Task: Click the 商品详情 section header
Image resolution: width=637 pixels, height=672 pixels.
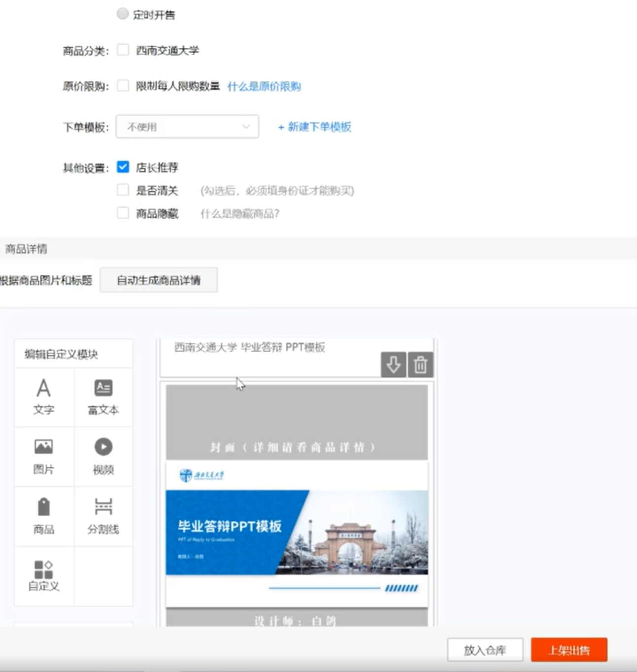Action: coord(26,249)
